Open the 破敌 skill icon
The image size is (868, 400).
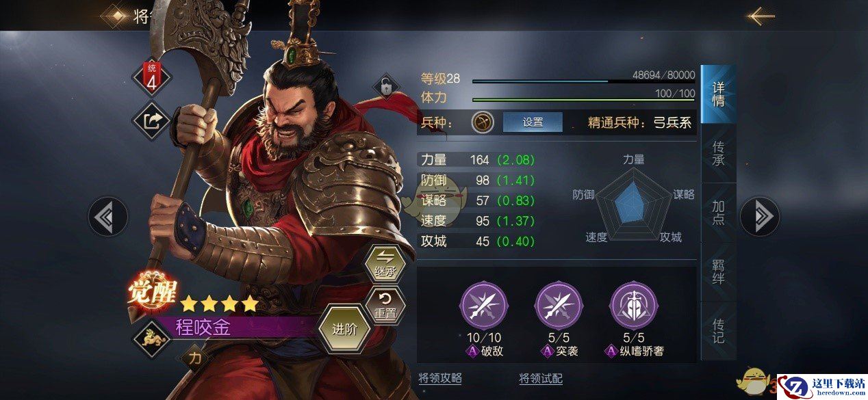point(484,306)
